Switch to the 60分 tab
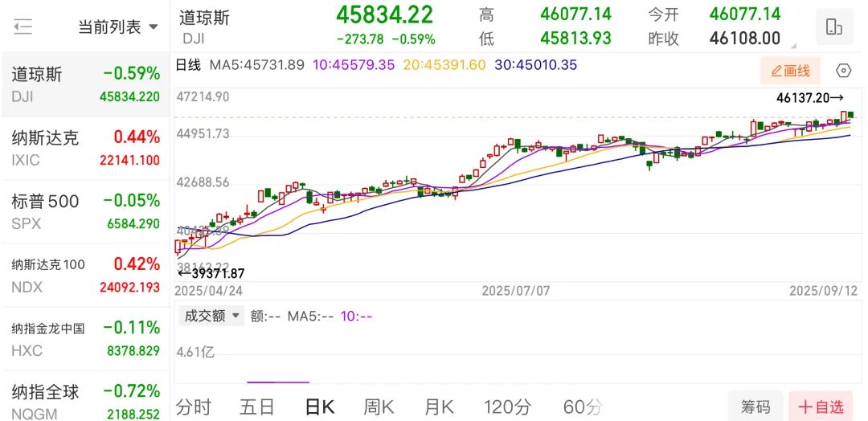 pos(583,407)
